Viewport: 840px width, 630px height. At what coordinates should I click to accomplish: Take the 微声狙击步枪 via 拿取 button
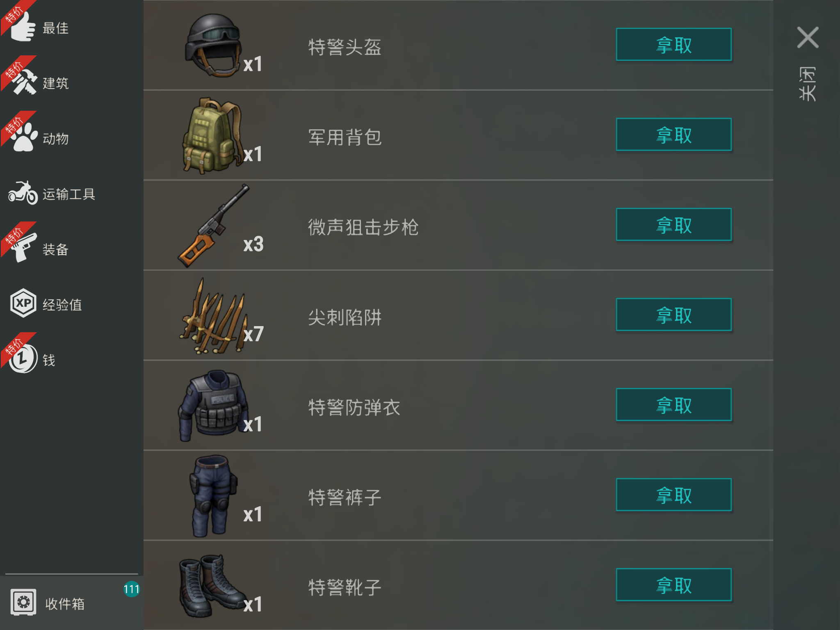tap(673, 225)
